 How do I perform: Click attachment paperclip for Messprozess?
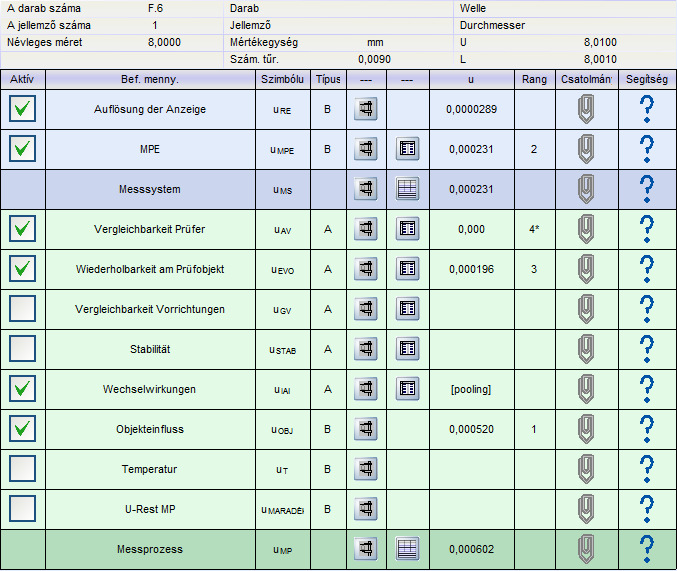(586, 549)
